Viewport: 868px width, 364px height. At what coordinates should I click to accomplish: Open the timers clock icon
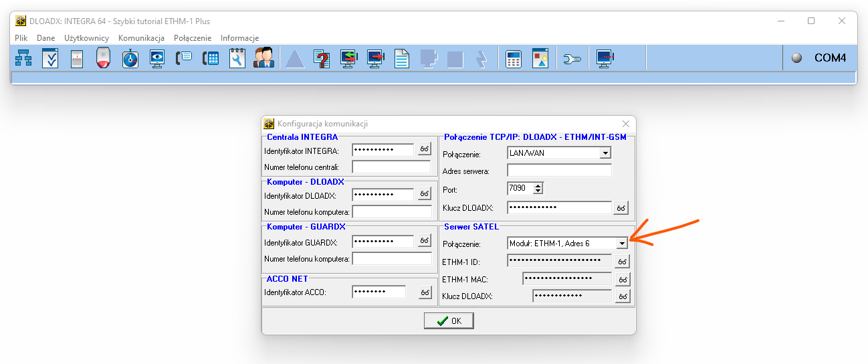click(x=130, y=59)
